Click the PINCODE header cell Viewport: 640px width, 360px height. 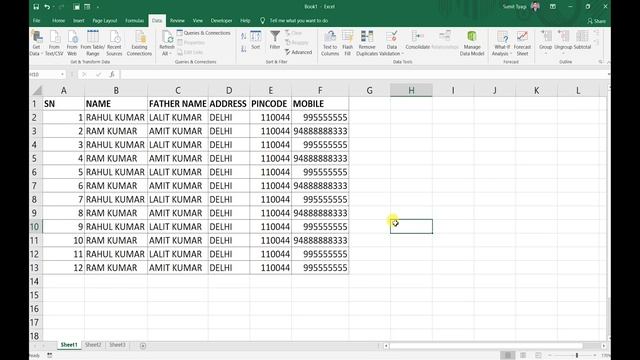click(270, 104)
